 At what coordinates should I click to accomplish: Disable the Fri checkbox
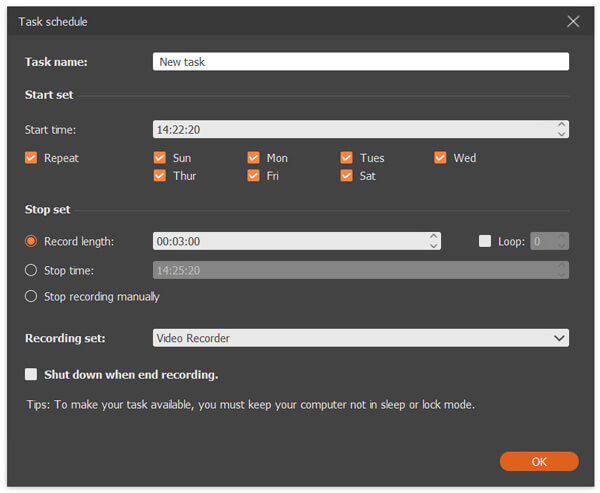point(253,176)
